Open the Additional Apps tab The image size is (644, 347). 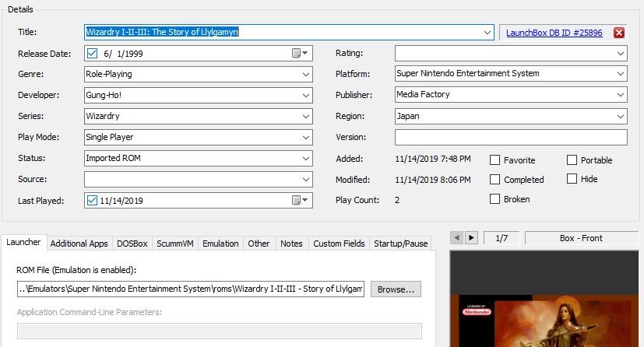(79, 244)
